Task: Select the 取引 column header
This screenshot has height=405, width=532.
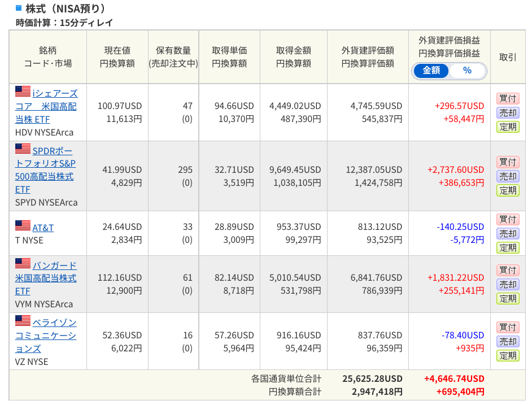Action: coord(508,57)
